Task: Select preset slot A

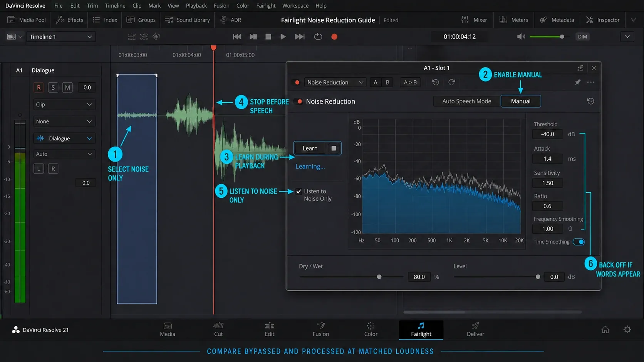Action: (376, 82)
